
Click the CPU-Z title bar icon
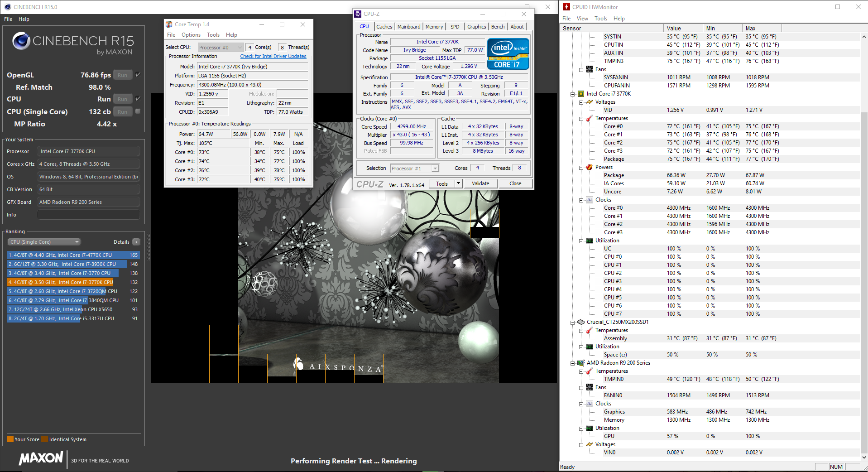point(358,14)
